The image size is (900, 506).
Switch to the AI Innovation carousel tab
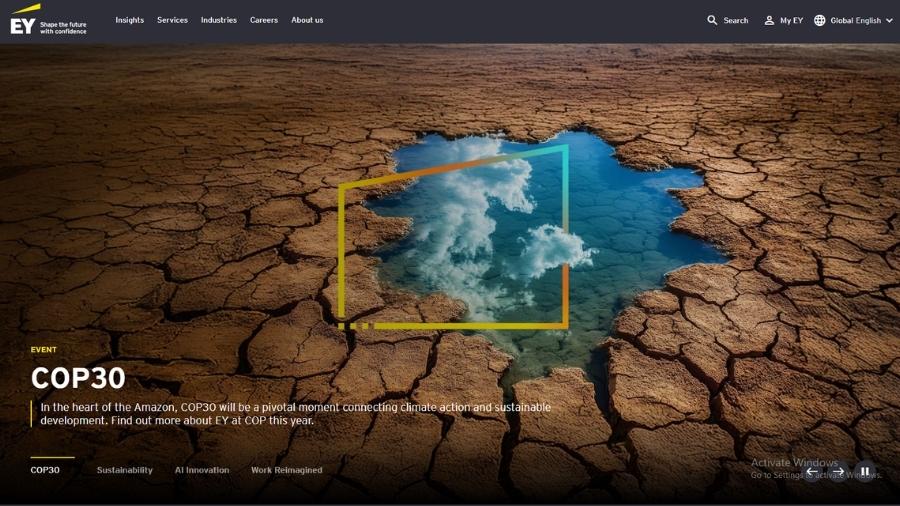(x=202, y=470)
